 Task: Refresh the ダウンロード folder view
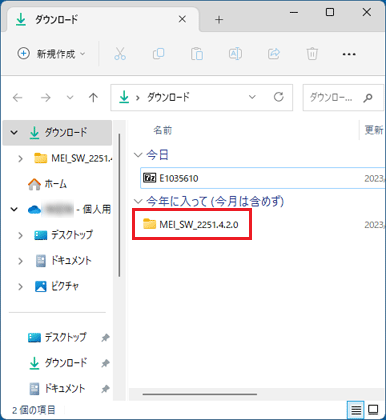pos(279,97)
